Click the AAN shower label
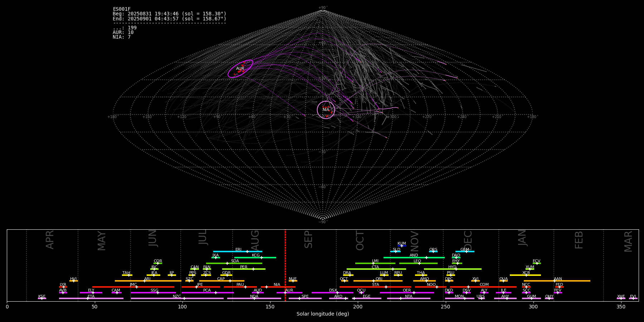 point(558,279)
